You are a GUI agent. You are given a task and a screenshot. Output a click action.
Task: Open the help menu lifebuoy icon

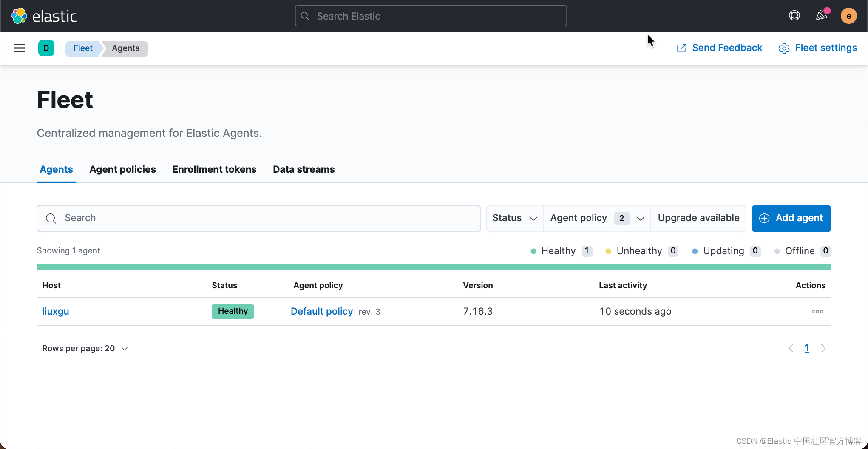click(x=794, y=16)
